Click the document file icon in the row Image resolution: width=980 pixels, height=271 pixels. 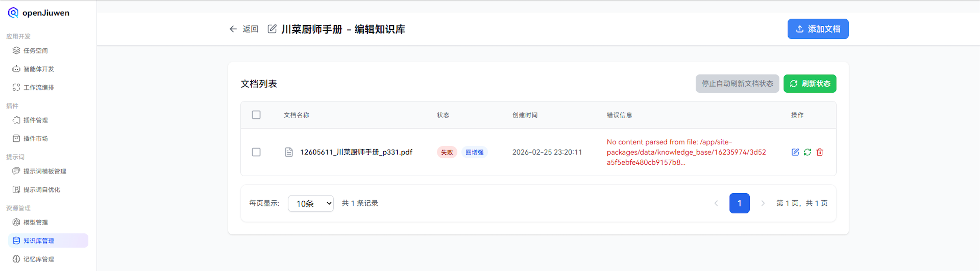[289, 152]
